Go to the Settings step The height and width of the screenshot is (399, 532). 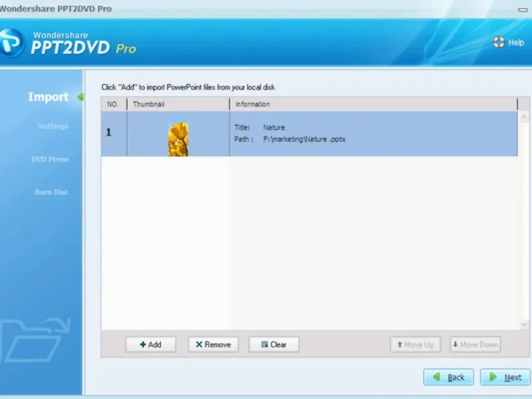53,126
